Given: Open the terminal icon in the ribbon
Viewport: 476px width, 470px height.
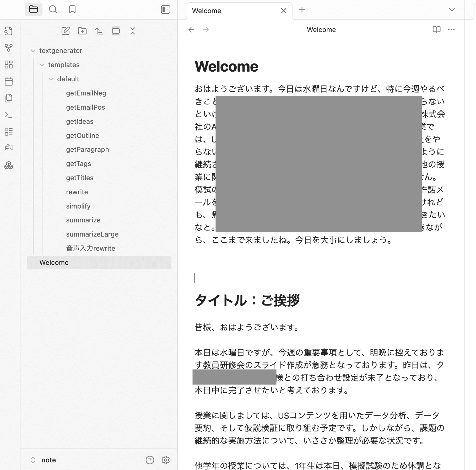Looking at the screenshot, I should click(x=9, y=115).
